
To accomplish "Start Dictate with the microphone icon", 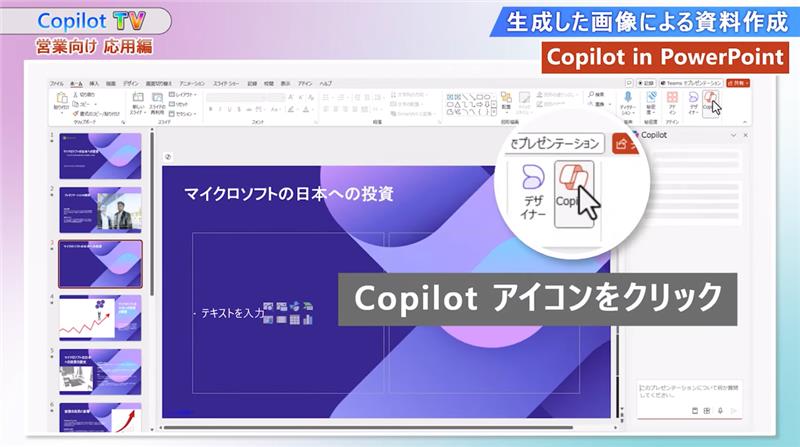I will (628, 102).
